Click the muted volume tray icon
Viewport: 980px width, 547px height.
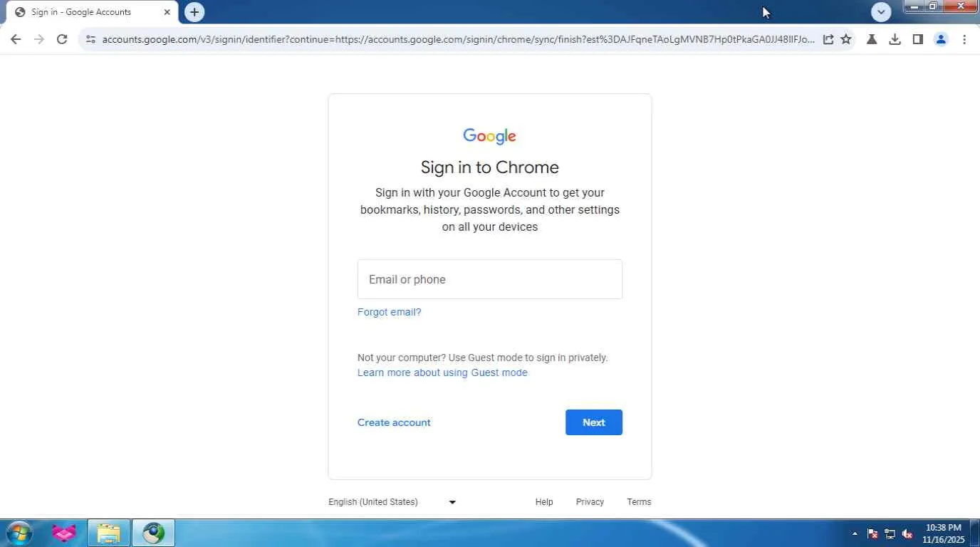pyautogui.click(x=907, y=533)
